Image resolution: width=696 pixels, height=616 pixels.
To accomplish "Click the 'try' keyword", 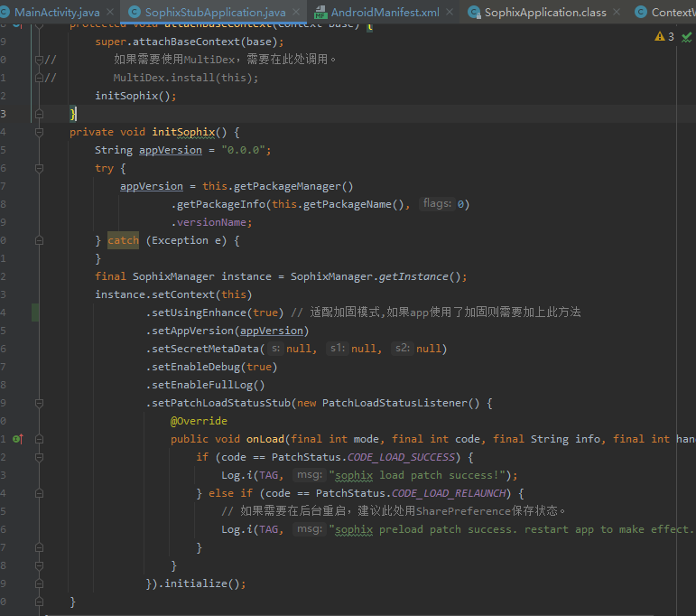I will 105,168.
